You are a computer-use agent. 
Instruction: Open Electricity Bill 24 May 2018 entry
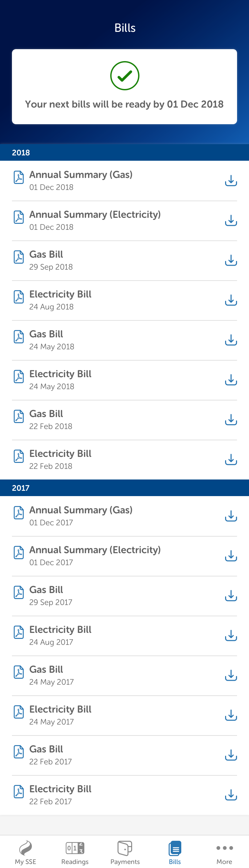[x=101, y=380]
